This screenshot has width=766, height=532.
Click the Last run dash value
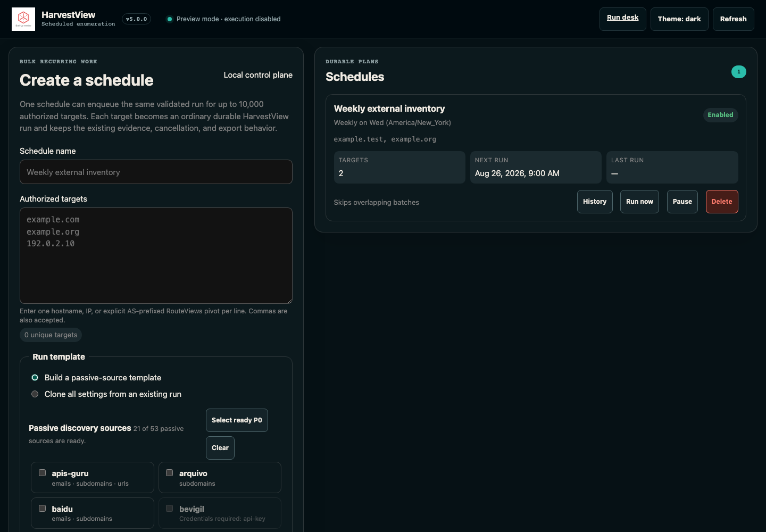coord(614,173)
